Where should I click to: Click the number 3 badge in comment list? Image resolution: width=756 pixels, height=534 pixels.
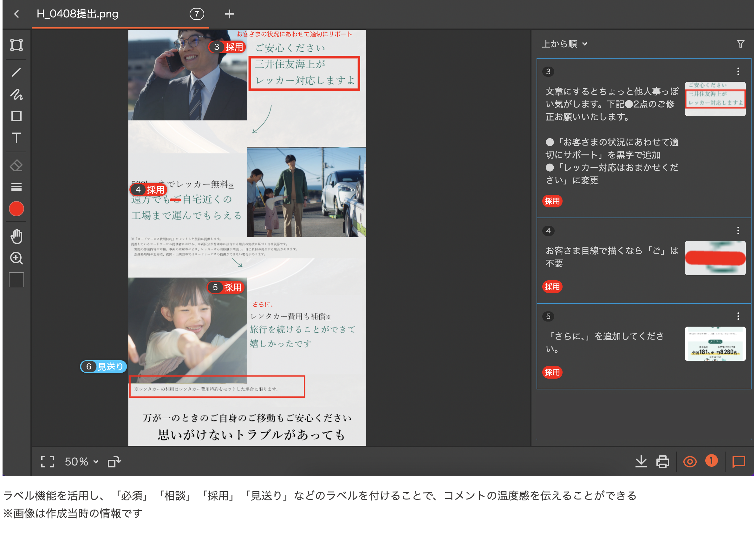[548, 71]
